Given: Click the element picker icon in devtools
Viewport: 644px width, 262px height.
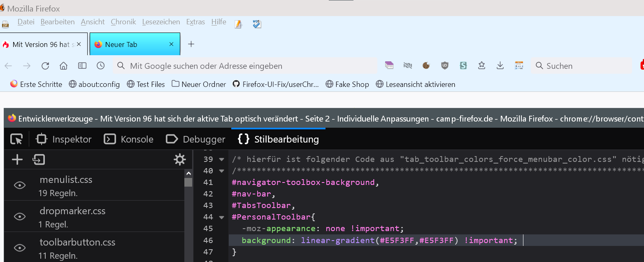Looking at the screenshot, I should click(x=16, y=140).
